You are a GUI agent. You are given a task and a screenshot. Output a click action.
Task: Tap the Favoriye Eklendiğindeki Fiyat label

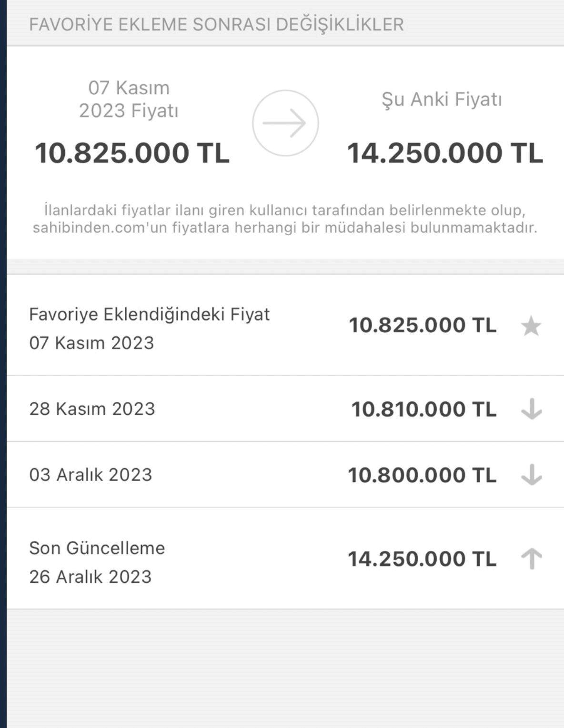[149, 314]
